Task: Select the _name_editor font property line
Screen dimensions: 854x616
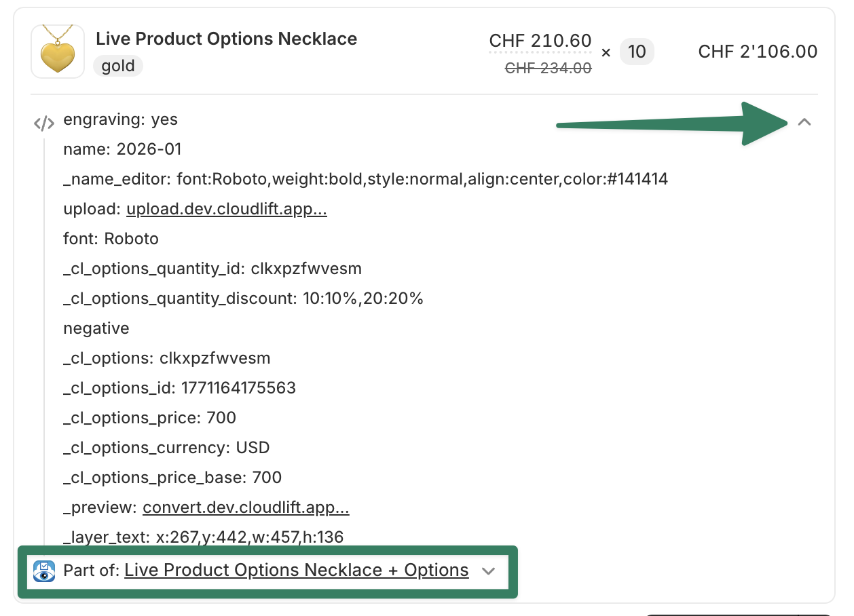Action: pyautogui.click(x=365, y=179)
